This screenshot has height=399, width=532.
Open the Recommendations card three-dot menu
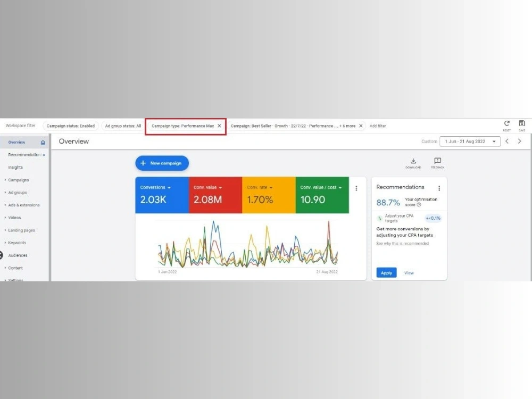coord(439,188)
